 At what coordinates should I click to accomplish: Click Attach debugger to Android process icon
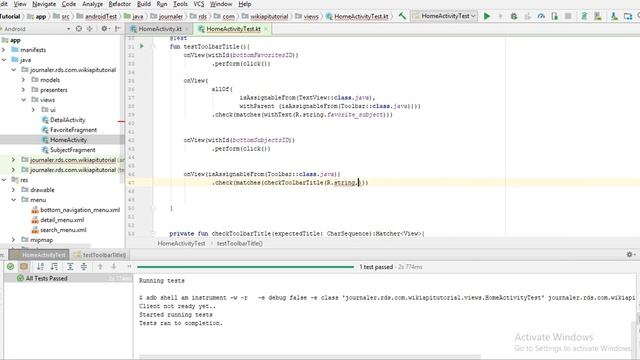(x=554, y=16)
